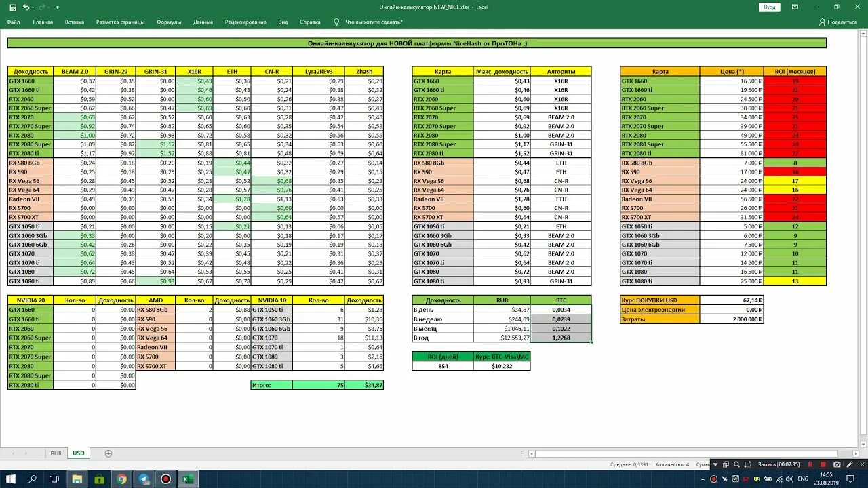Open the Файл menu
Image resolution: width=868 pixels, height=488 pixels.
[14, 22]
